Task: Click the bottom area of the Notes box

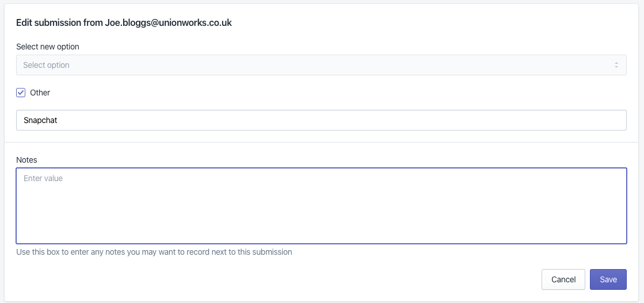Action: coord(321,233)
